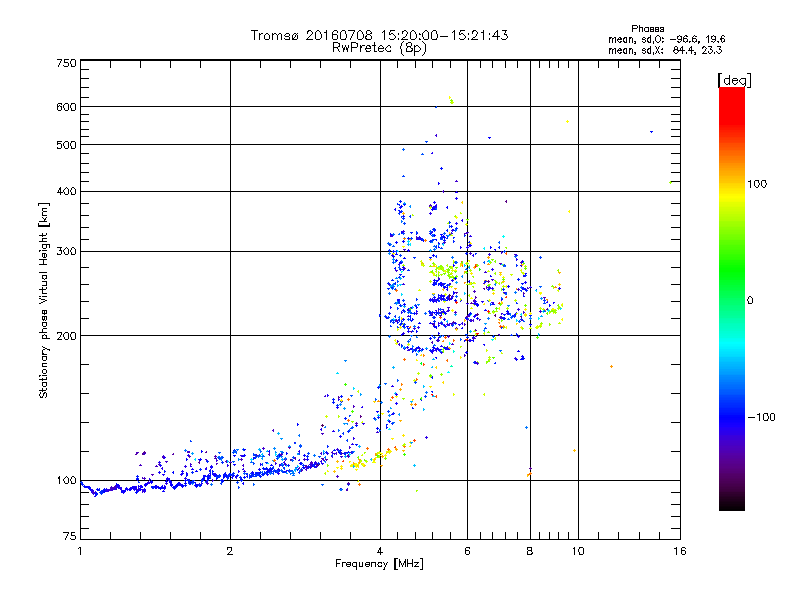Click the black bottom of the colorbar
Viewport: 800px width, 600px height.
[732, 503]
